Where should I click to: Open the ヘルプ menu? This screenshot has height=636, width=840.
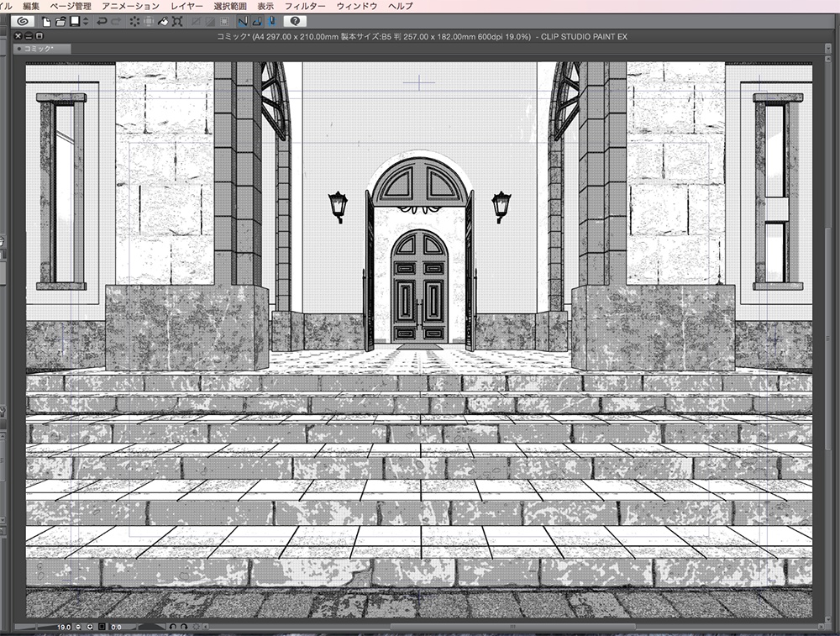[x=400, y=7]
